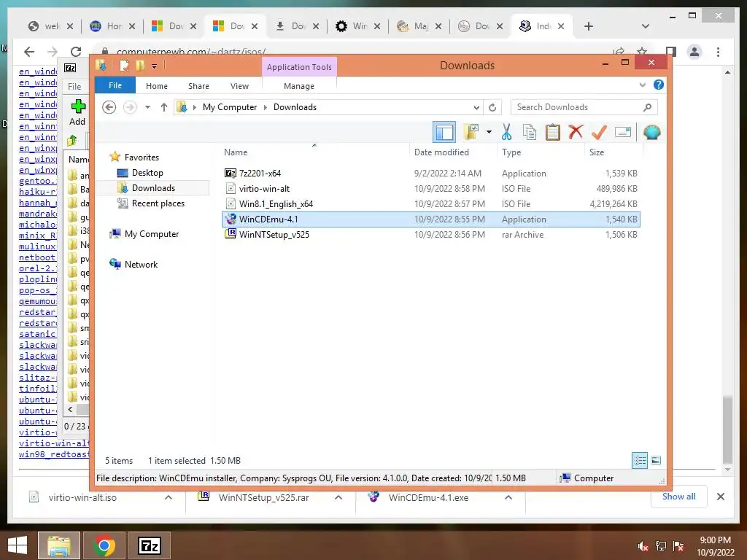The image size is (747, 560).
Task: Click the Explorer Back arrow button
Action: pyautogui.click(x=109, y=107)
